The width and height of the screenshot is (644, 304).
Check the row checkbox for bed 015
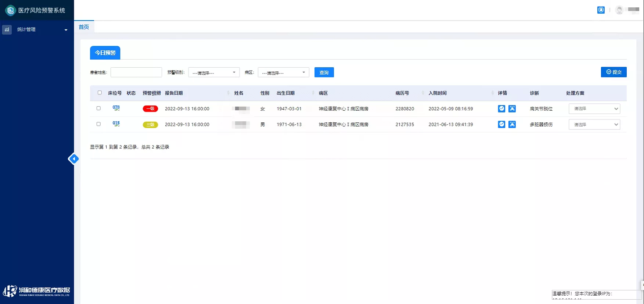pos(98,124)
